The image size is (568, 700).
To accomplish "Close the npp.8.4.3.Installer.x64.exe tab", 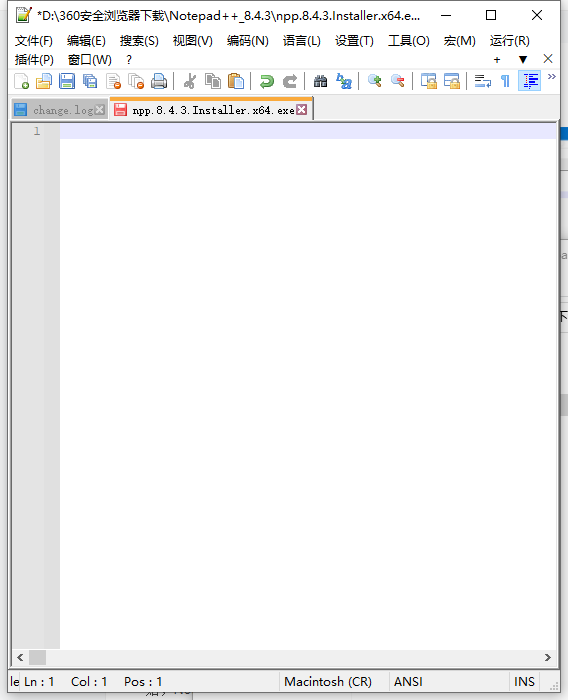I will pos(302,109).
